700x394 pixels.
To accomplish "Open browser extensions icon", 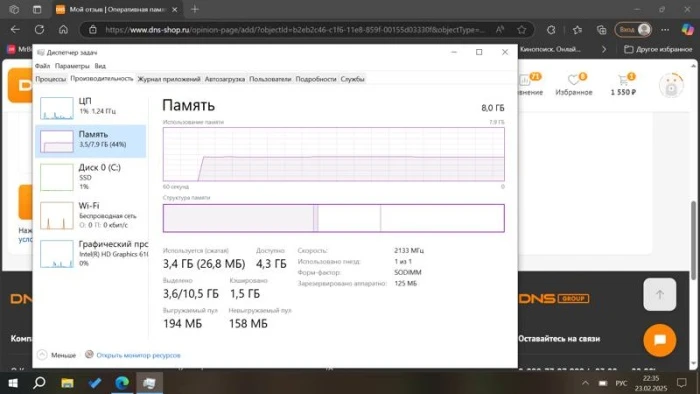I will coord(551,30).
